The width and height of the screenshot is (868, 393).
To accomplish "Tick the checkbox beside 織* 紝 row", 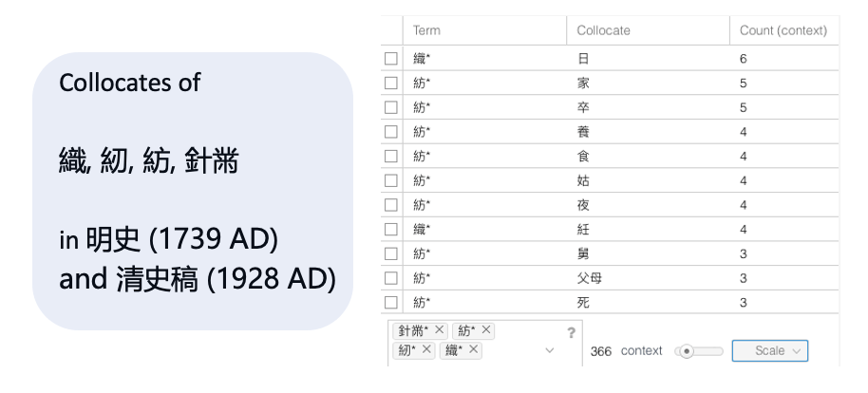I will (x=391, y=230).
